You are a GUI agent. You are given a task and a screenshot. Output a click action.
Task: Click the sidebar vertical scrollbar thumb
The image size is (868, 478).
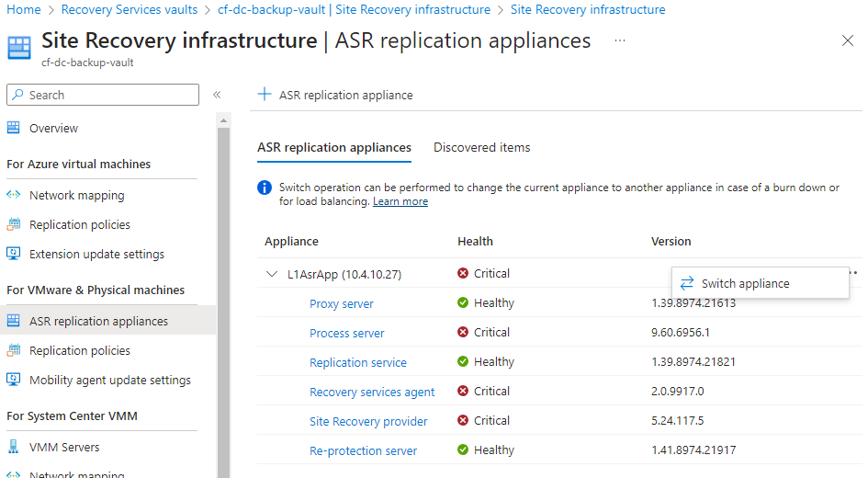pyautogui.click(x=223, y=302)
